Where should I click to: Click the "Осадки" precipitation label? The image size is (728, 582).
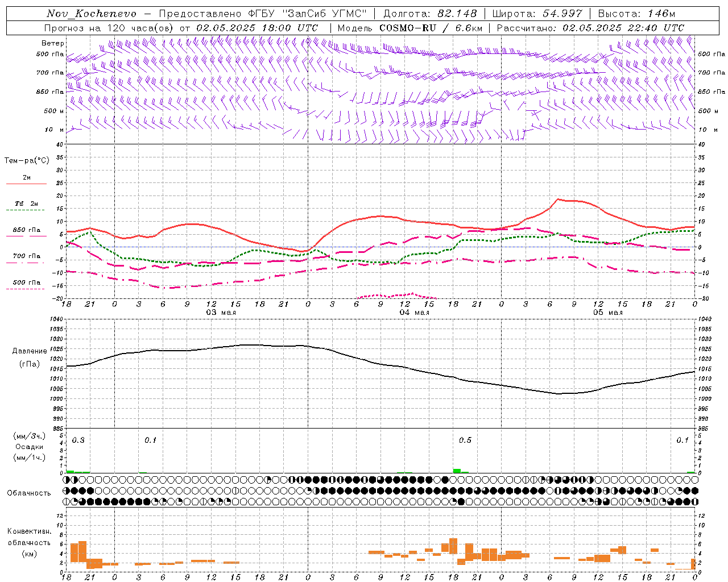(x=30, y=447)
